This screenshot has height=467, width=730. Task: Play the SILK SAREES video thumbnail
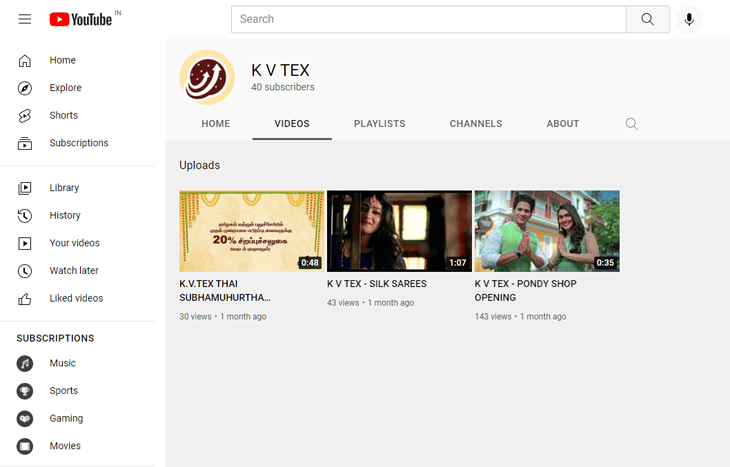(x=399, y=231)
